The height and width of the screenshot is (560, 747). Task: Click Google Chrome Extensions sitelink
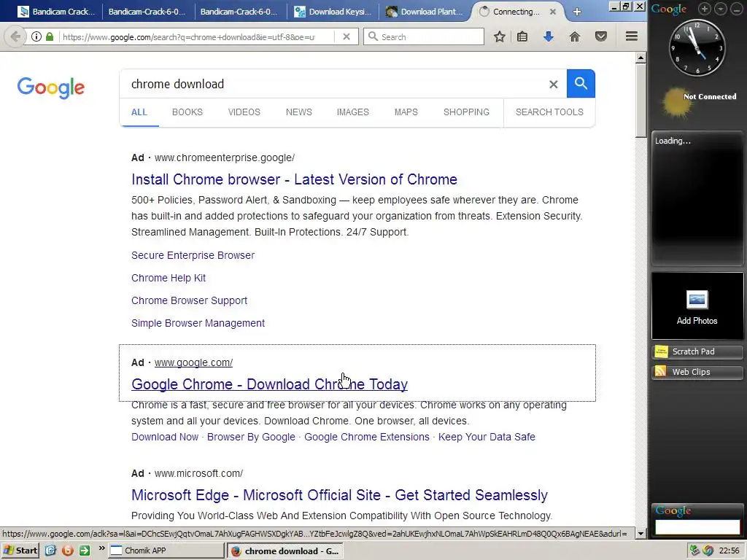click(367, 437)
